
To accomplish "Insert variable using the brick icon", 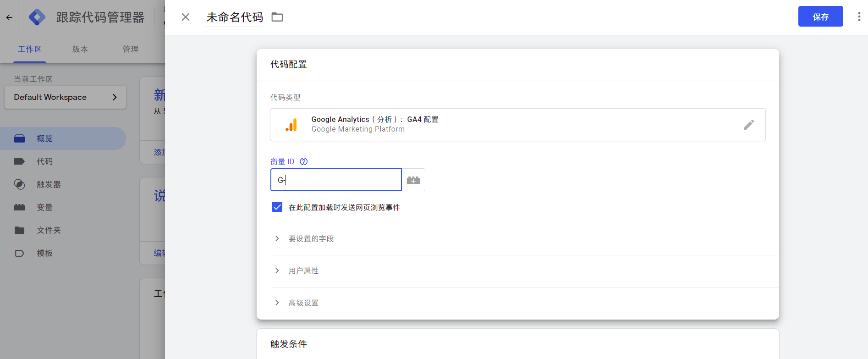I will [413, 180].
